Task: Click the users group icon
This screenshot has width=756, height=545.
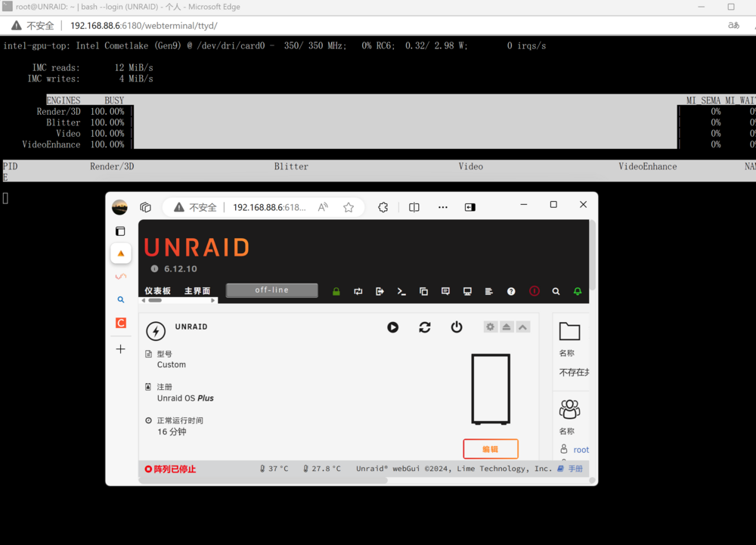Action: (569, 409)
